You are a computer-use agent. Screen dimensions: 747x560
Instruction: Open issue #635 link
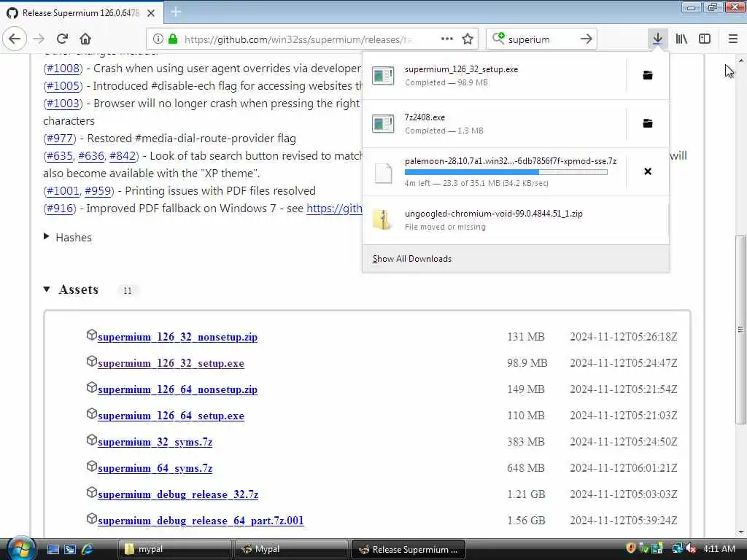pos(60,156)
